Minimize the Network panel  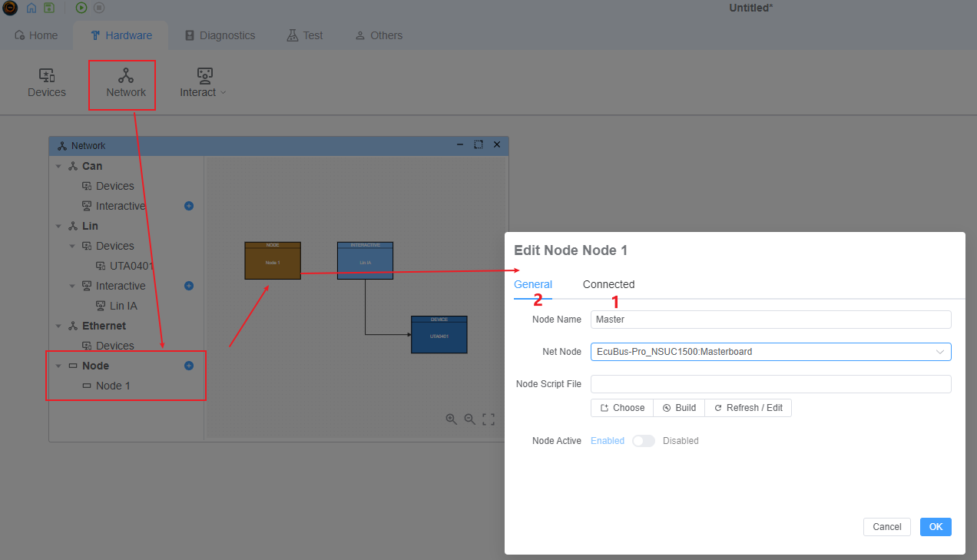point(460,144)
